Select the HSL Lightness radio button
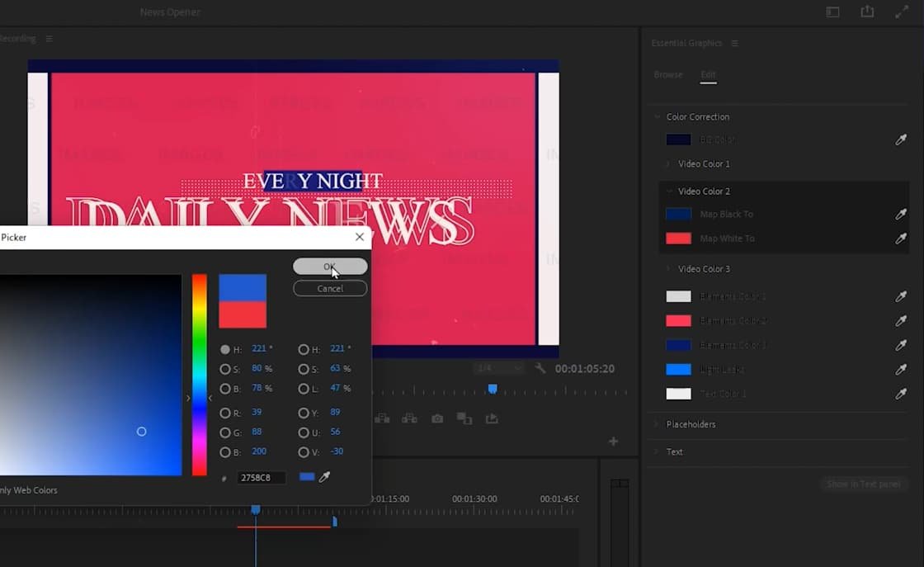924x567 pixels. coord(304,389)
